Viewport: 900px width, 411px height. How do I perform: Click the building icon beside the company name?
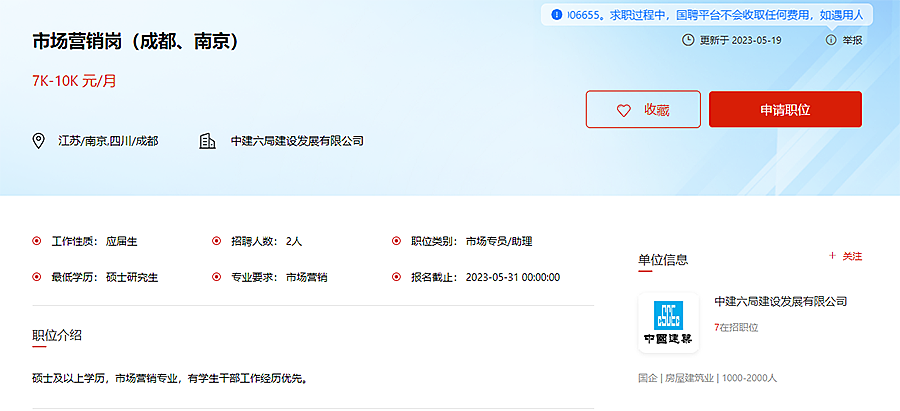(x=208, y=141)
